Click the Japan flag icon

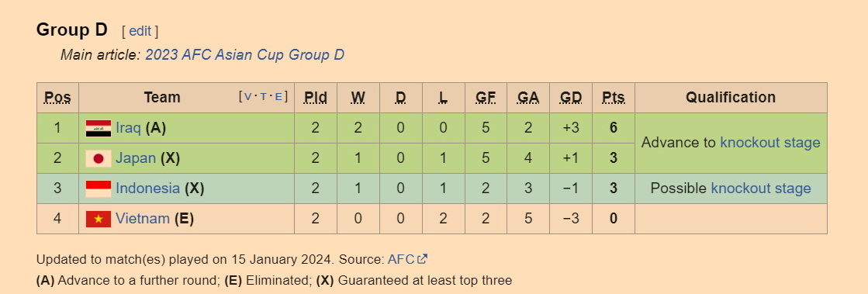(99, 158)
